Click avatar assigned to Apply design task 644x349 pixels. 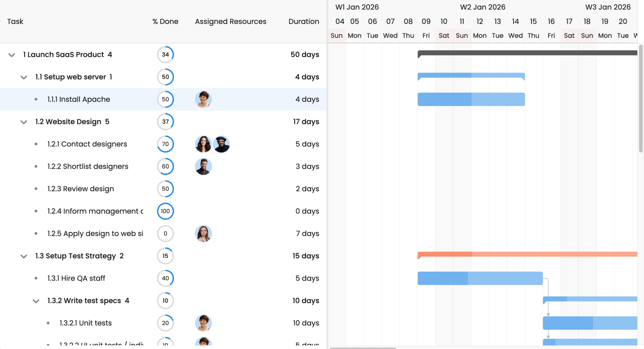coord(203,234)
